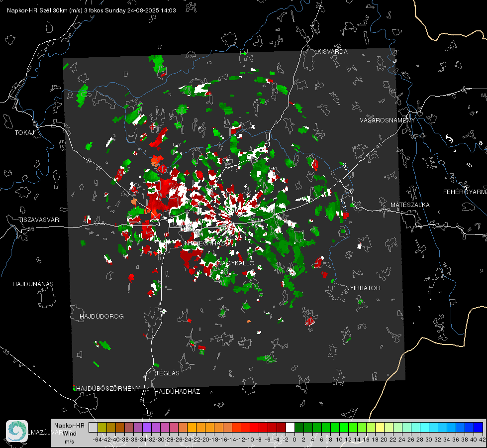The image size is (487, 448).
Task: Click the HAJDÚDOROG city label
Action: (x=101, y=317)
